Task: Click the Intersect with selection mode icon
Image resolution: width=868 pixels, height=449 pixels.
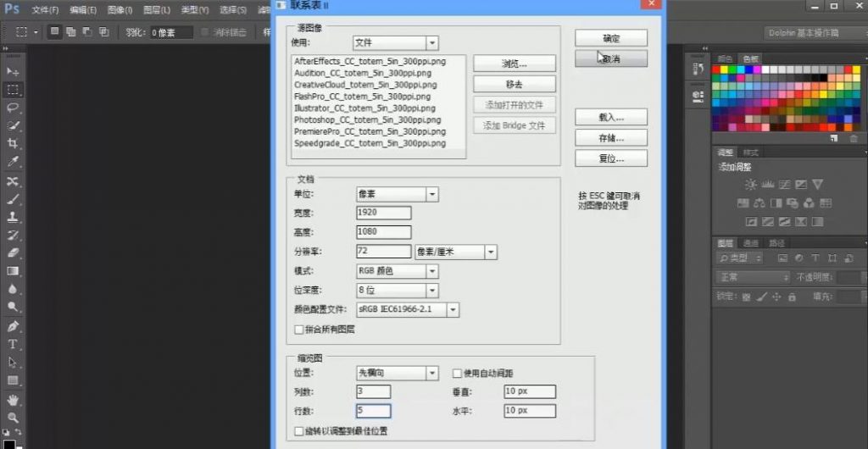Action: click(104, 32)
